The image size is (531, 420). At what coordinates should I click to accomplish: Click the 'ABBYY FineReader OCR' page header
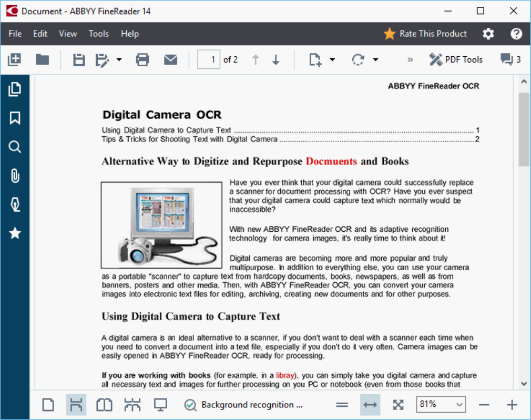click(433, 86)
